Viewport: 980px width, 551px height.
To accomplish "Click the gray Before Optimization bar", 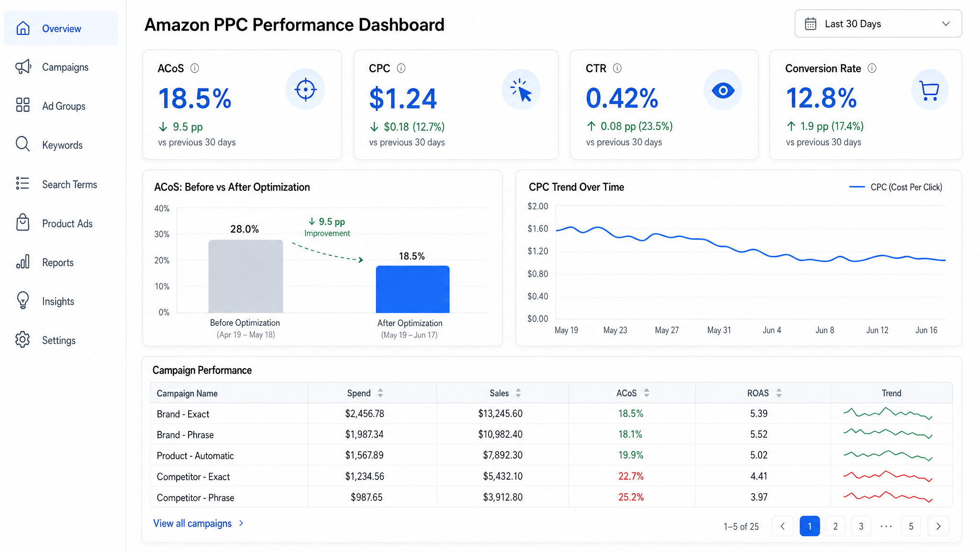I will coord(245,276).
